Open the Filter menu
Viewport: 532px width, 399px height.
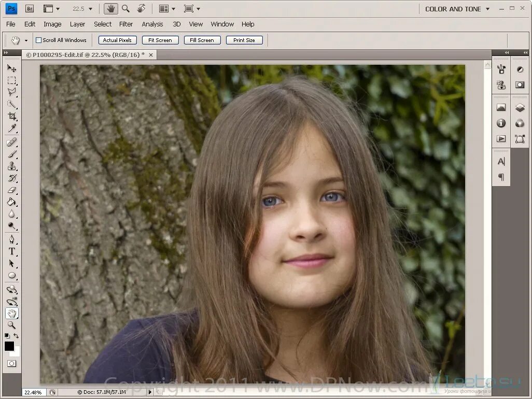[x=126, y=24]
